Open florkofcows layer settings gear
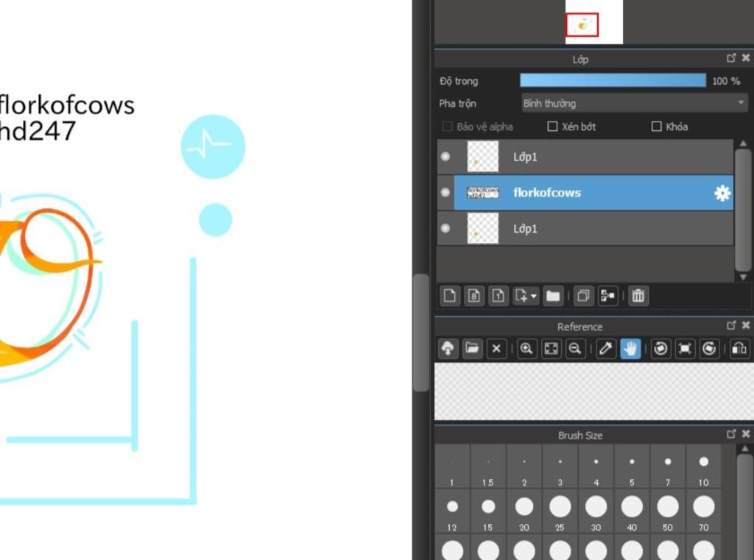 click(x=722, y=193)
